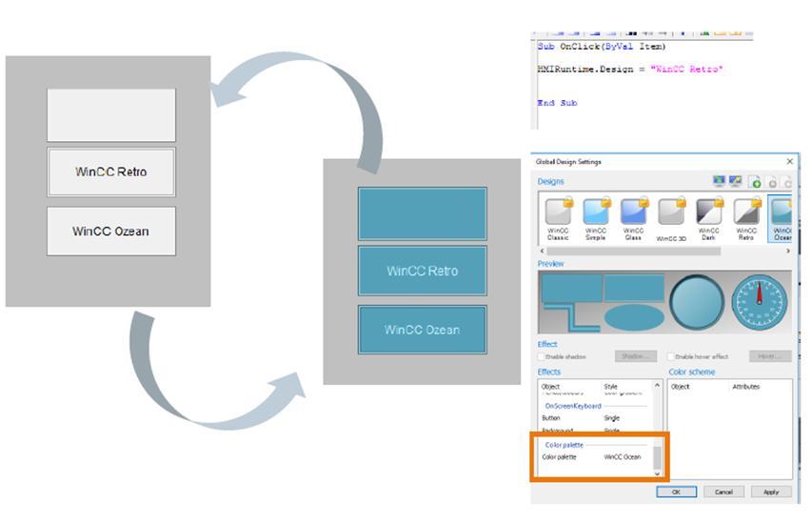
Task: Click the Effects list vertical scrollbar thumb
Action: tap(657, 457)
